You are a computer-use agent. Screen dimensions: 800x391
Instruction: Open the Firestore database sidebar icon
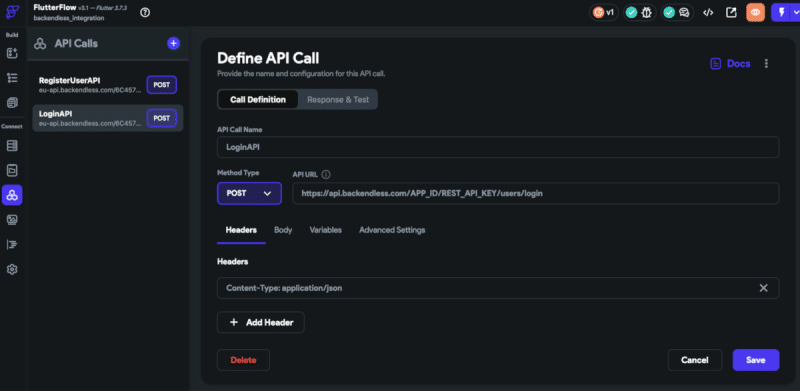[x=12, y=146]
